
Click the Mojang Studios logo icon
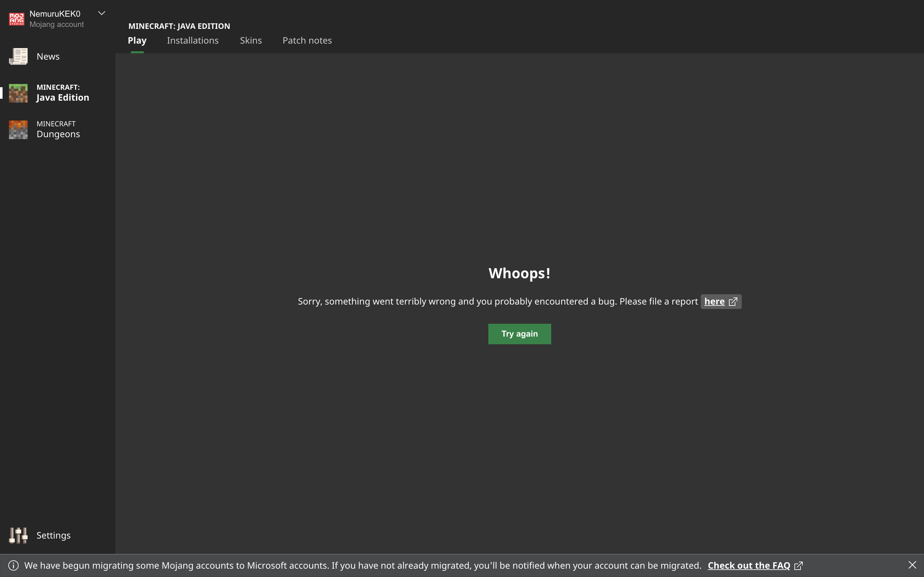16,19
